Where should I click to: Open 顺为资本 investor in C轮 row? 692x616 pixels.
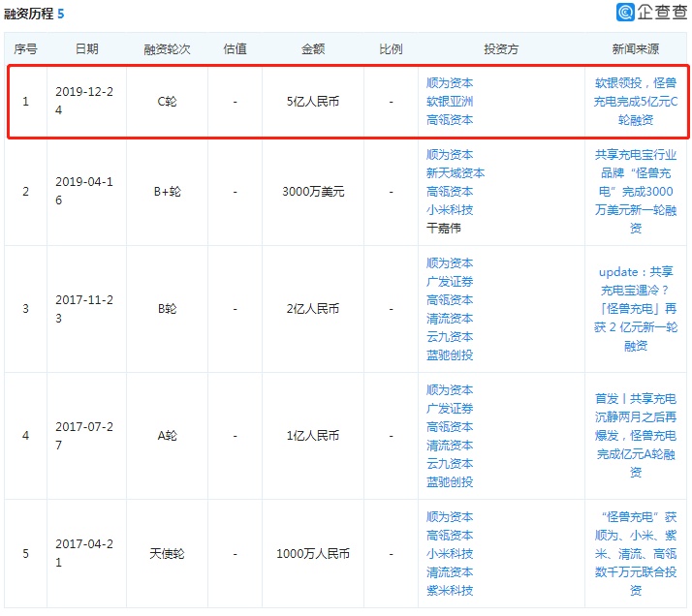(x=450, y=83)
